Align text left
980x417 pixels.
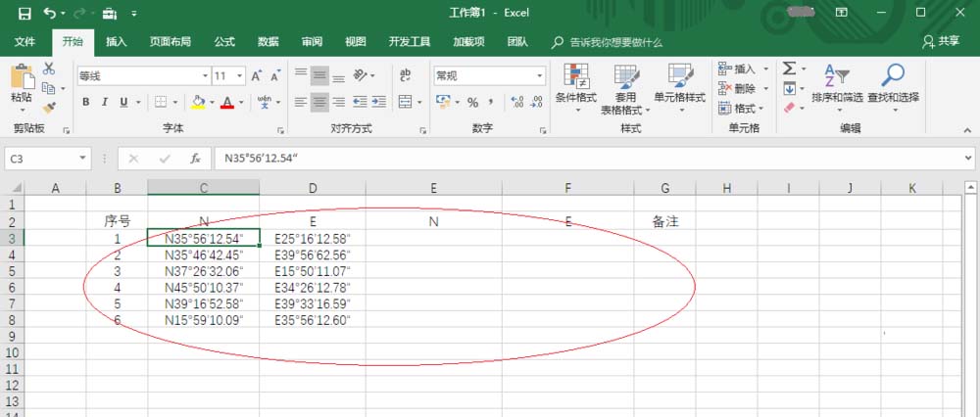(x=301, y=102)
